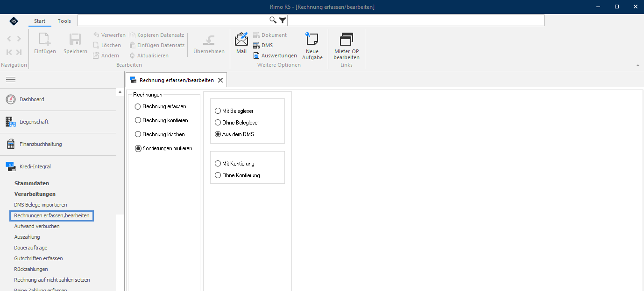This screenshot has width=644, height=291.
Task: Switch to the Start ribbon tab
Action: pyautogui.click(x=40, y=21)
